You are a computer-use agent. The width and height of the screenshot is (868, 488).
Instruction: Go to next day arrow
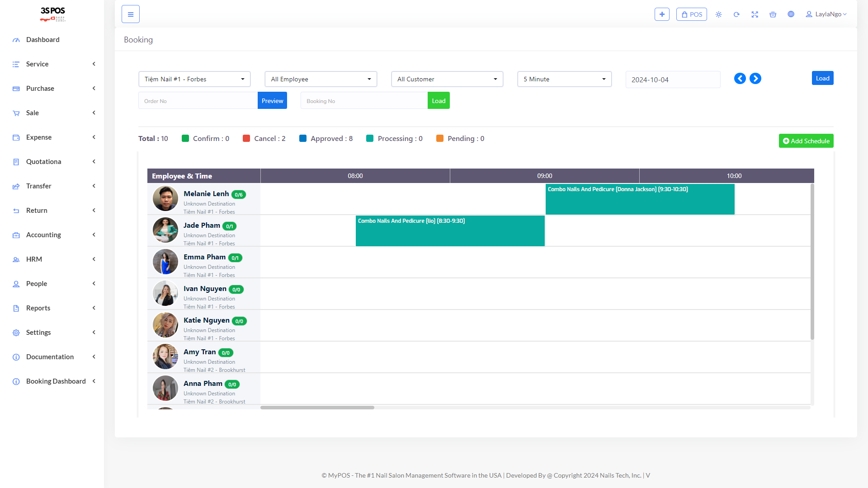[755, 79]
